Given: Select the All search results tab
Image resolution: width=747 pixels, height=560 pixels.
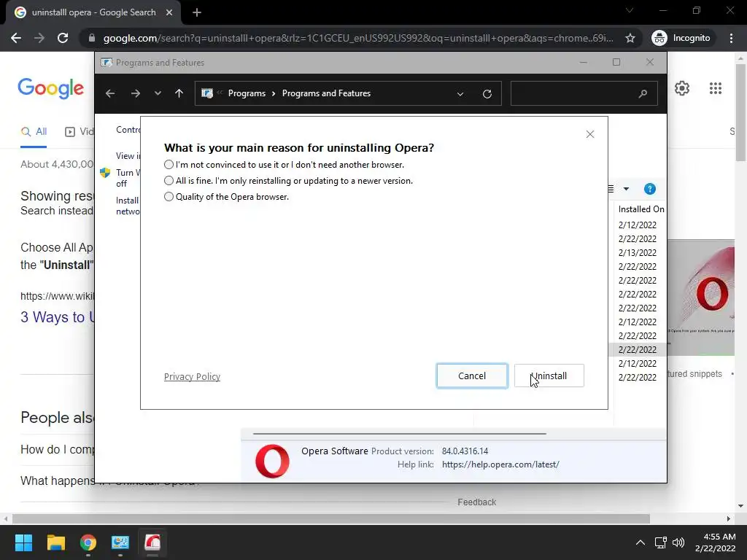Looking at the screenshot, I should [x=34, y=132].
